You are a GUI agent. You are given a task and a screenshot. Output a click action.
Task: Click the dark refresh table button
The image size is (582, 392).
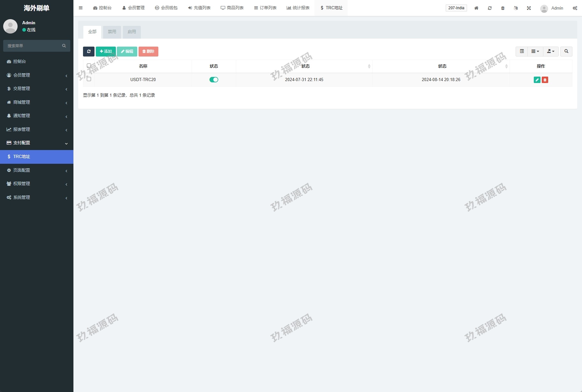tap(89, 51)
